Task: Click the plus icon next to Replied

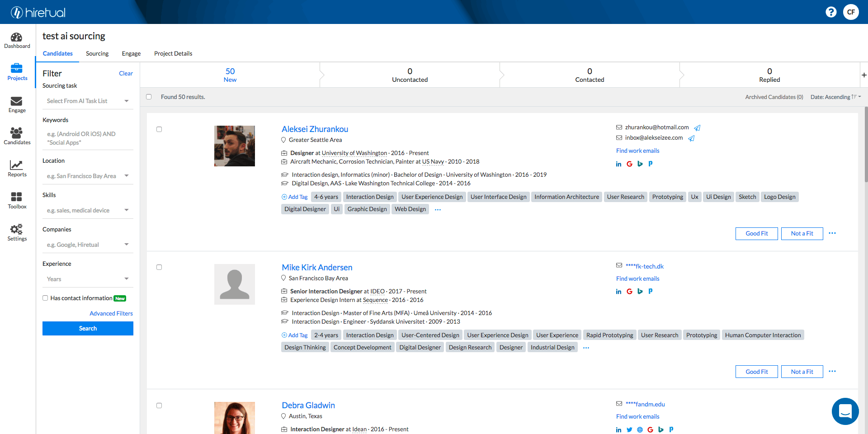Action: click(x=864, y=75)
